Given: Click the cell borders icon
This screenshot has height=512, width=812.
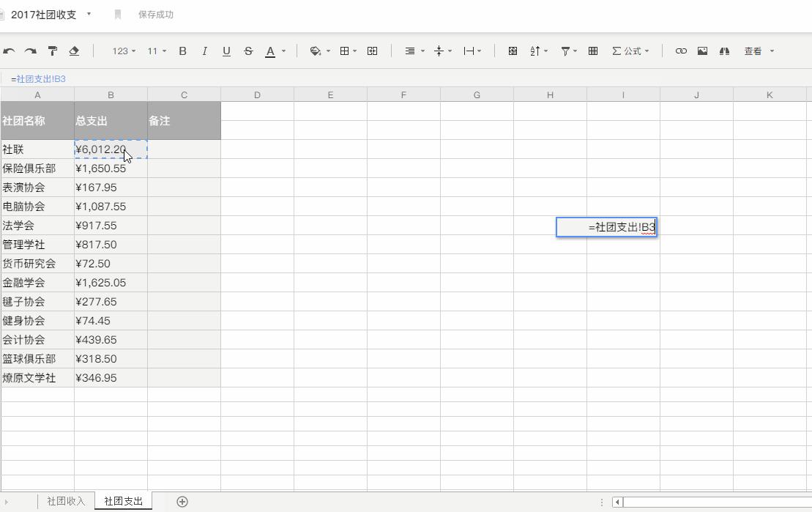Looking at the screenshot, I should (344, 51).
